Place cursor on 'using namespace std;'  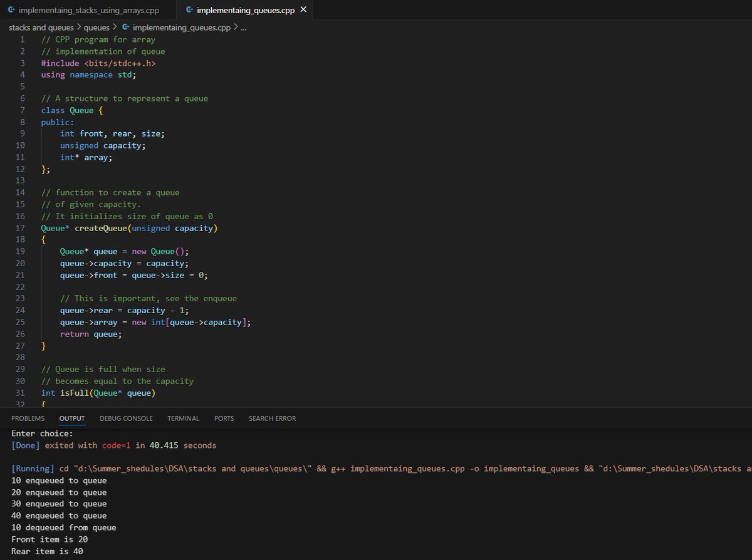88,75
